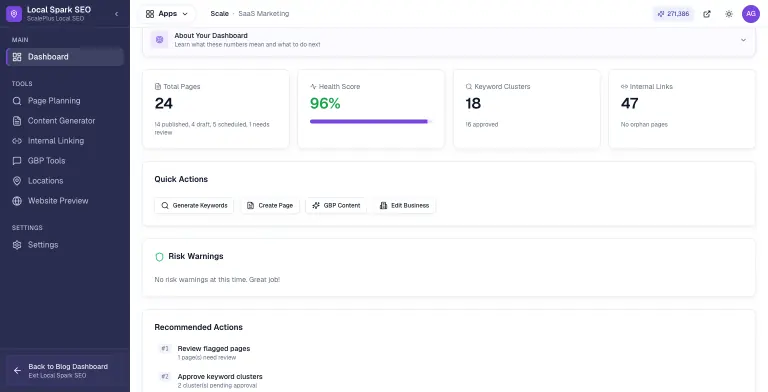The image size is (768, 392).
Task: Click the #1 rank badge
Action: click(x=165, y=349)
